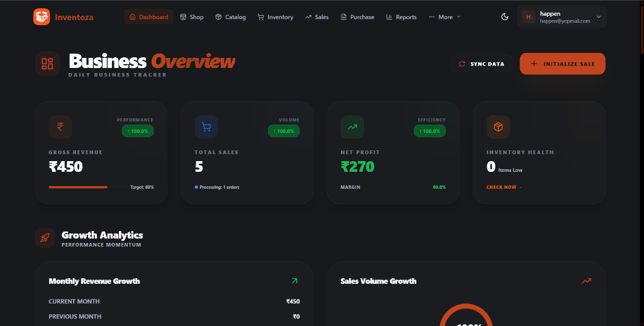Click the Inventoza box logo icon
Viewport: 644px width, 326px height.
coord(42,17)
